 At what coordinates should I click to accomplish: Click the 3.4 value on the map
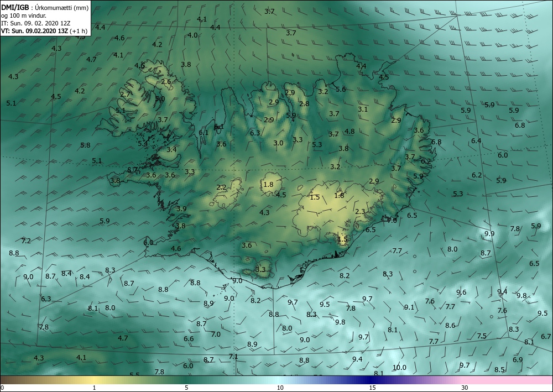[171, 149]
